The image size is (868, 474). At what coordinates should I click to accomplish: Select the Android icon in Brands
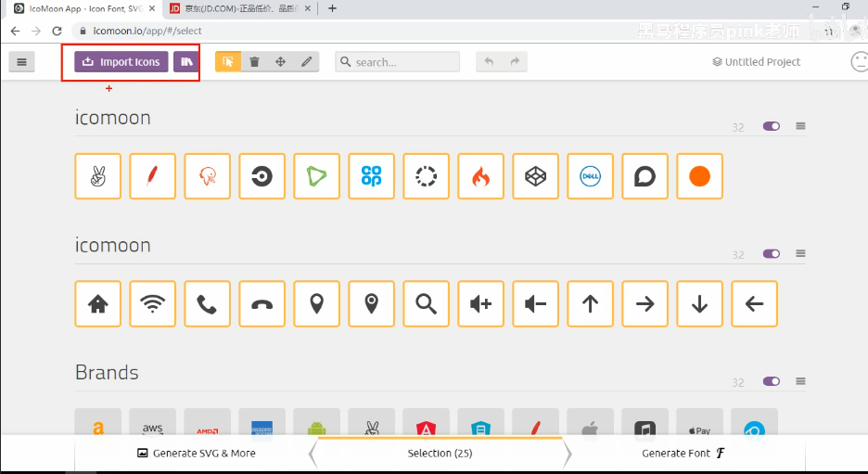(316, 422)
